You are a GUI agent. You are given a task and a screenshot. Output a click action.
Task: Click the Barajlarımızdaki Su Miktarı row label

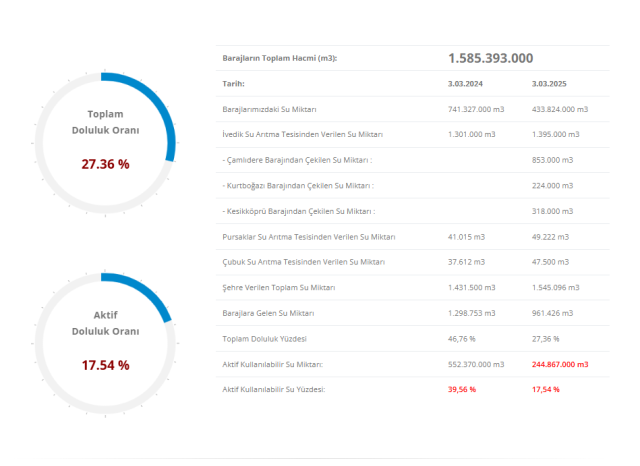(x=269, y=109)
